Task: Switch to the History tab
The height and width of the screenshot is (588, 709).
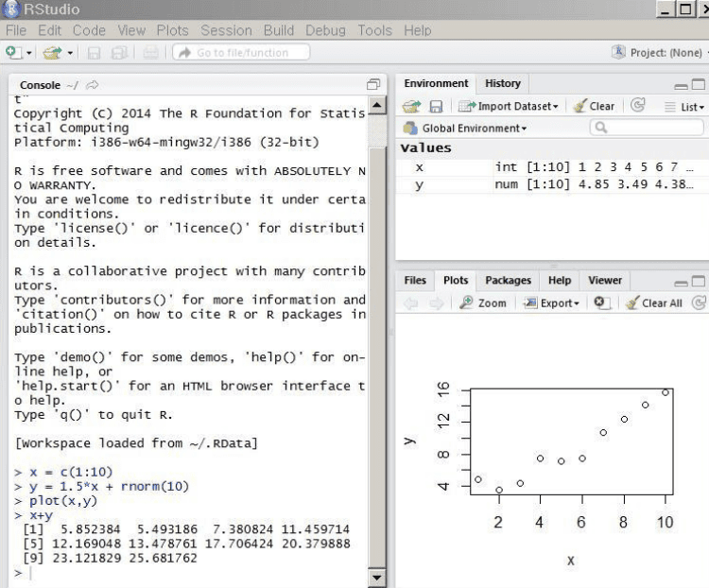Action: pos(502,83)
